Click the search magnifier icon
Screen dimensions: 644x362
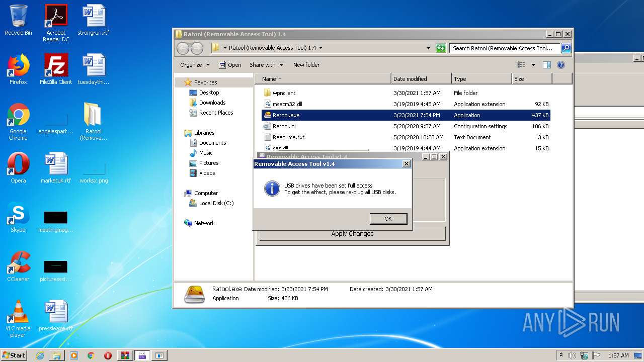pyautogui.click(x=566, y=48)
